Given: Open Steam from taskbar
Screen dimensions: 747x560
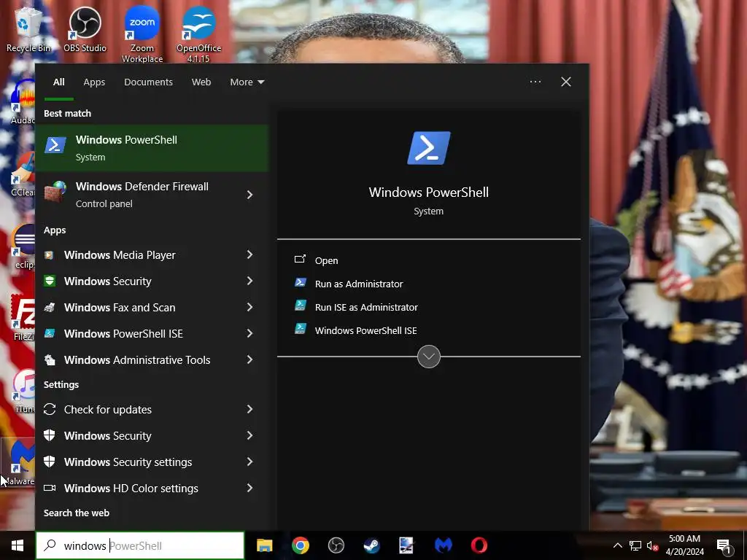Looking at the screenshot, I should (371, 545).
